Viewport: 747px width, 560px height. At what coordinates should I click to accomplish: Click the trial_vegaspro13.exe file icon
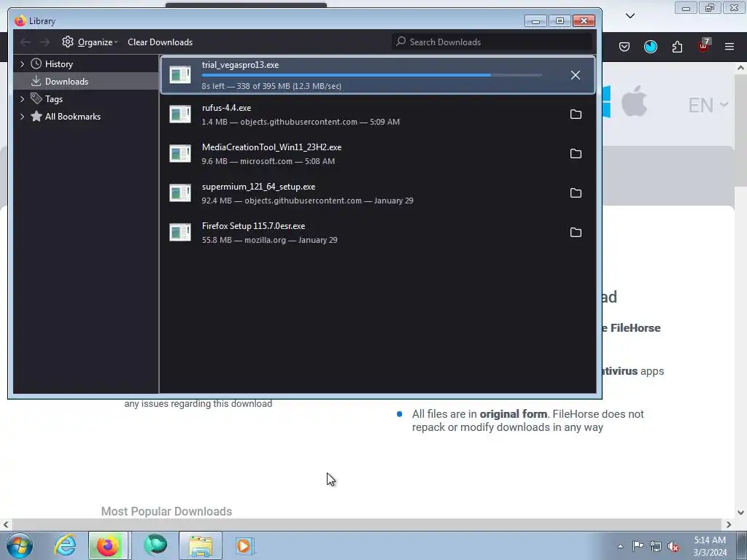click(180, 75)
